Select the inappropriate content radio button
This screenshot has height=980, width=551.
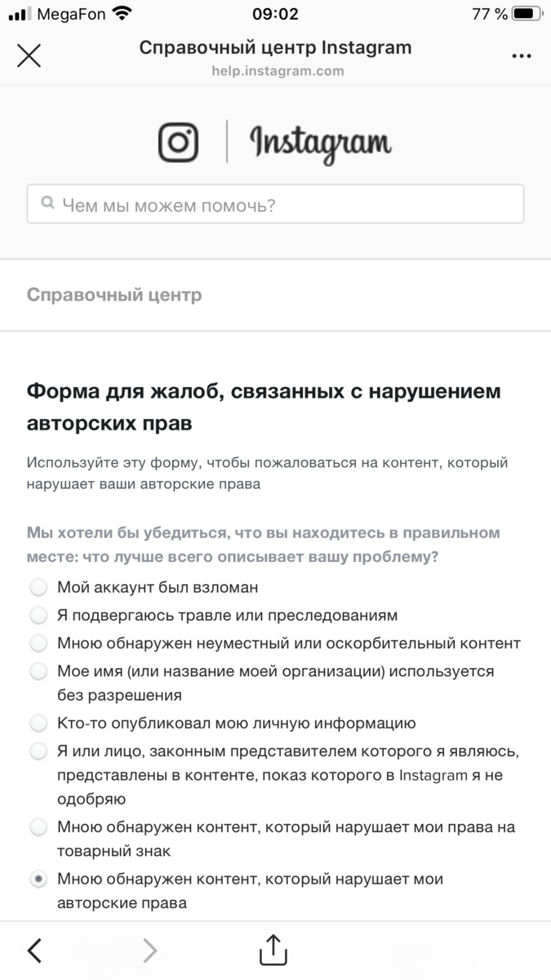coord(38,643)
